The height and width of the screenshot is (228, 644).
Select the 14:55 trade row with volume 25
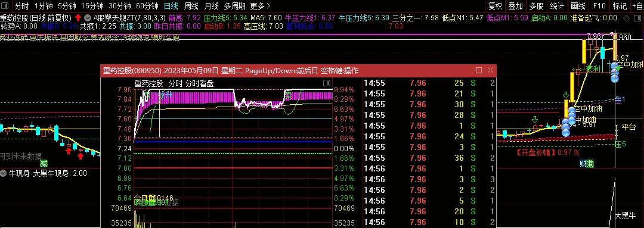[x=429, y=83]
